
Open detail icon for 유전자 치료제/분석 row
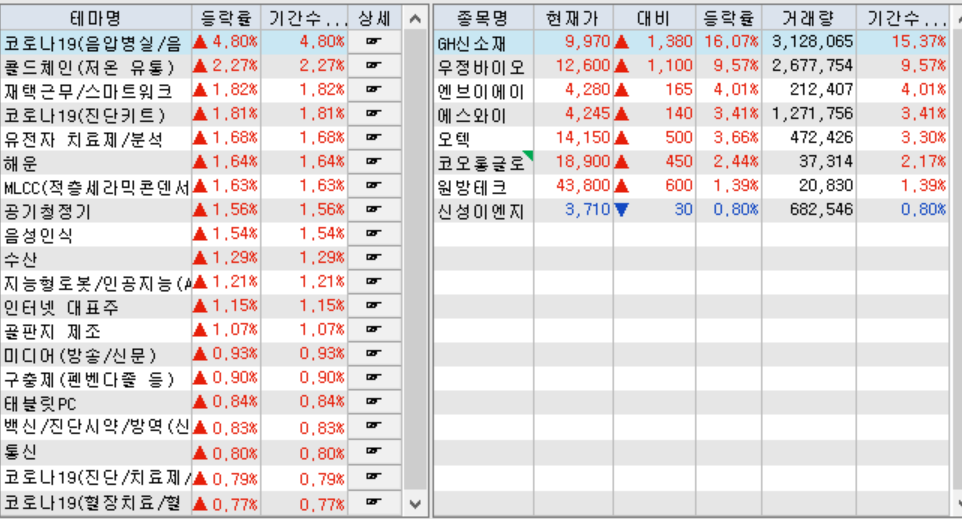[x=374, y=137]
